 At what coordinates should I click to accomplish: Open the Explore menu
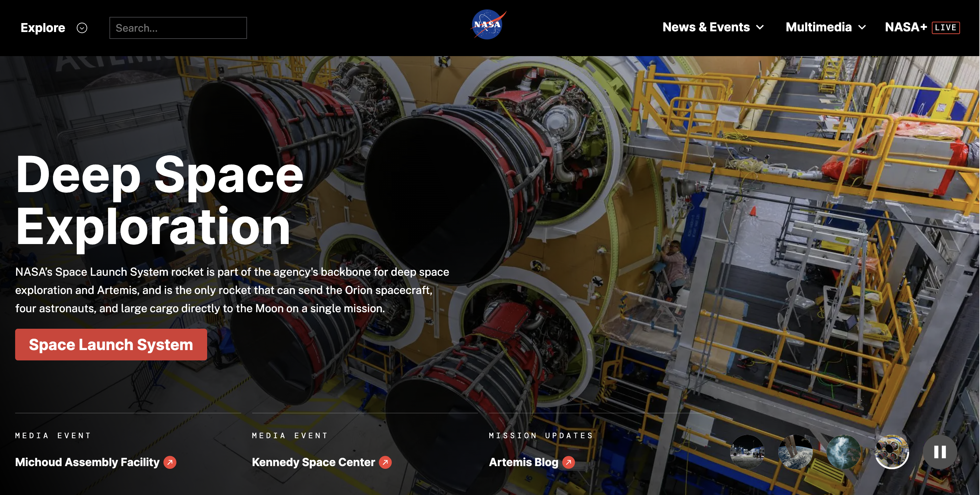click(43, 28)
